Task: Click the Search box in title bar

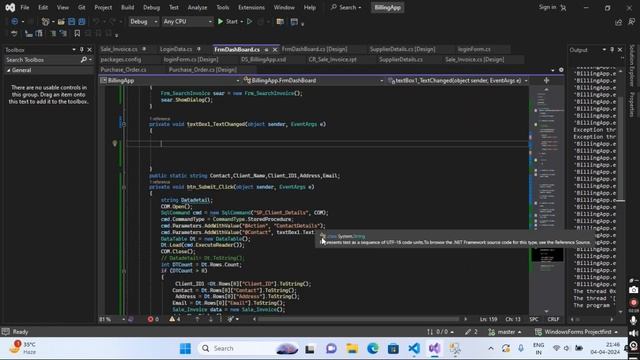Action: click(346, 7)
